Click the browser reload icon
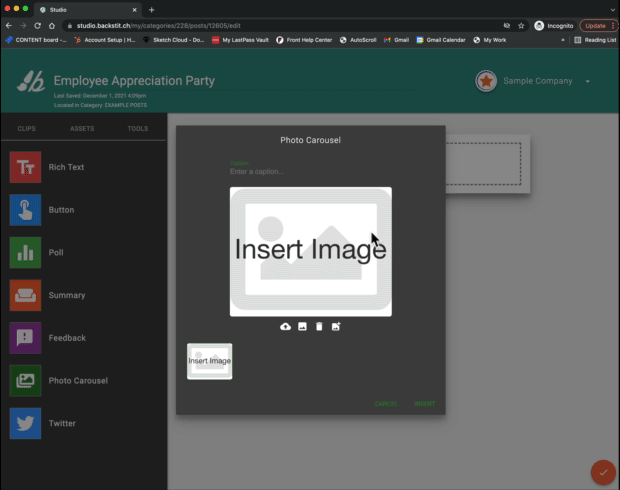 (x=37, y=26)
